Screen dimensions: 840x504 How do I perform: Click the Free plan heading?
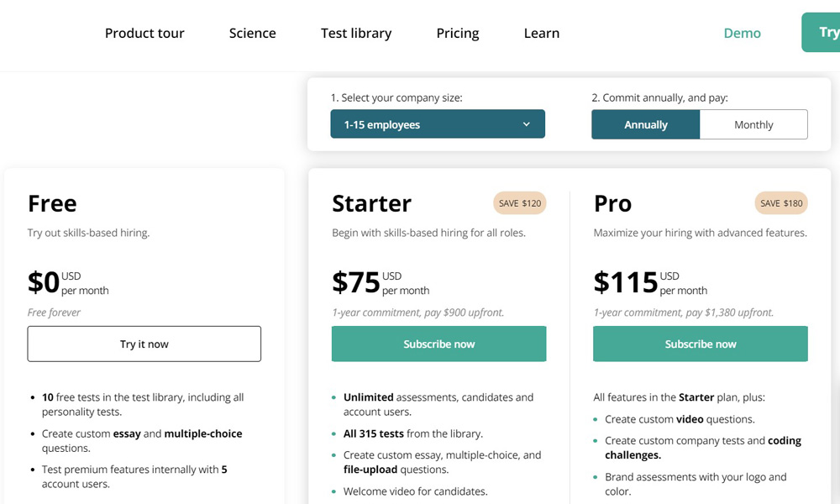click(x=52, y=203)
